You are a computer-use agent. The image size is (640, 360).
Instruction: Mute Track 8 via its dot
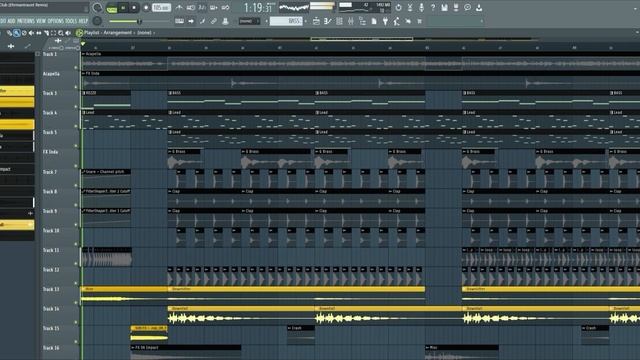click(x=76, y=204)
